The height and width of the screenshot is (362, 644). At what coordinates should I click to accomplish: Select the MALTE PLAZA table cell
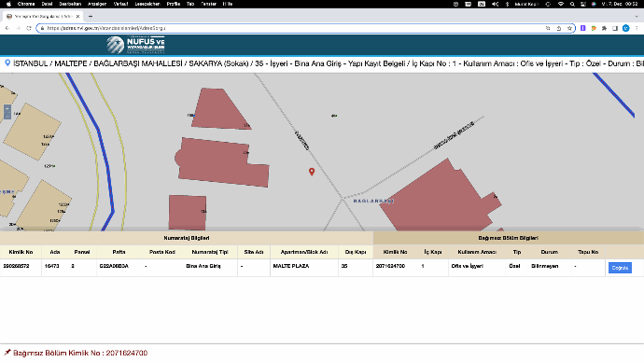(304, 266)
